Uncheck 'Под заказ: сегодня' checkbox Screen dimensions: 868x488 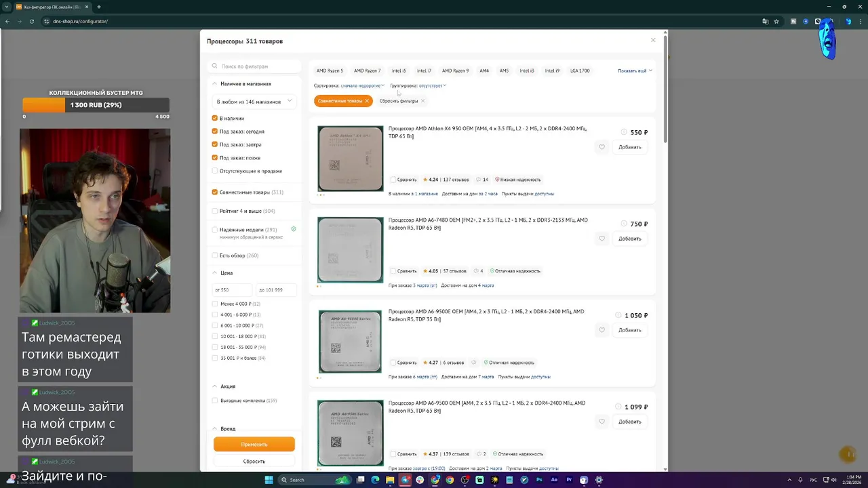215,131
